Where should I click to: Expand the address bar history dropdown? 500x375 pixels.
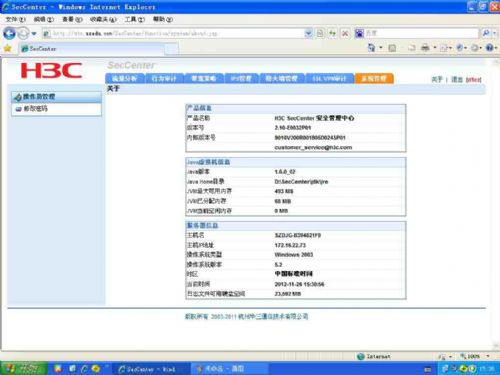tap(308, 33)
